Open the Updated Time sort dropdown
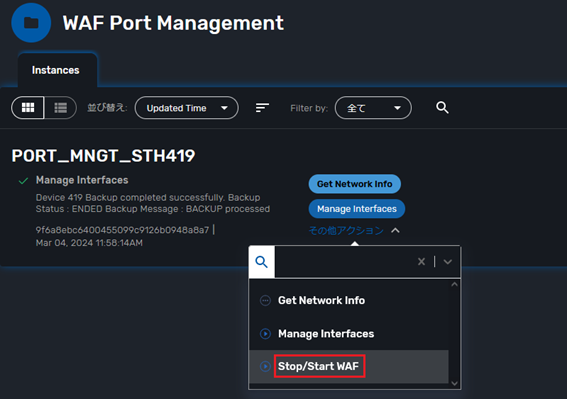This screenshot has height=399, width=567. pos(187,108)
